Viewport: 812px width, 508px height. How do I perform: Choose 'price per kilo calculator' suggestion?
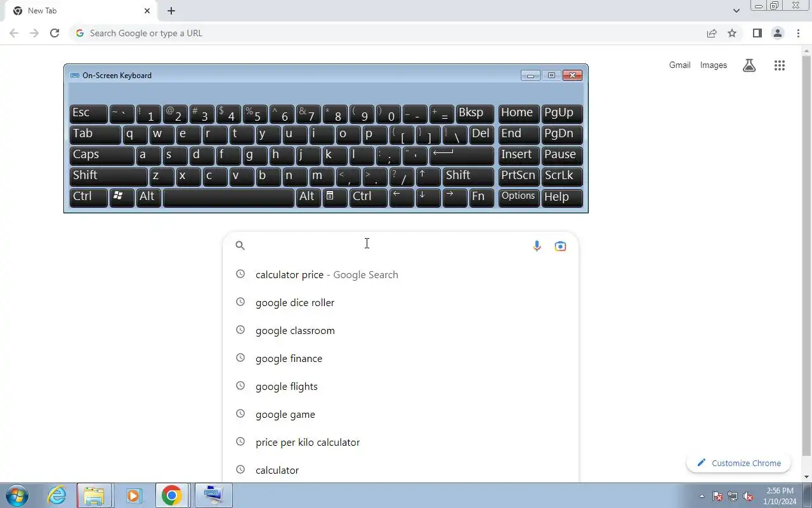click(400, 442)
